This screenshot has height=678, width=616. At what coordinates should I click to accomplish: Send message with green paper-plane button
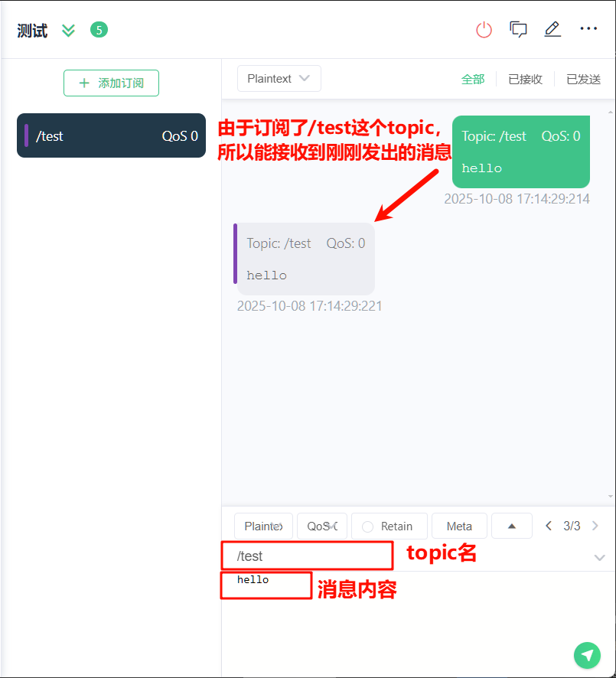587,655
